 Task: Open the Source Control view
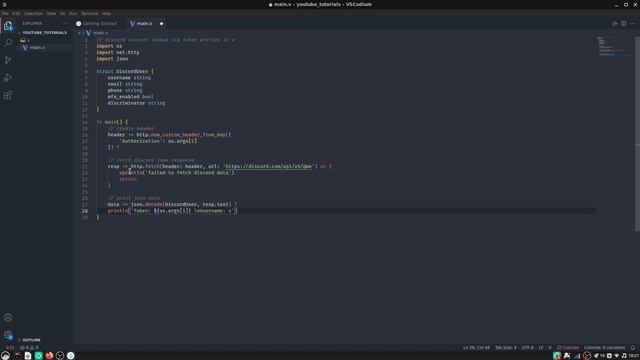8,60
